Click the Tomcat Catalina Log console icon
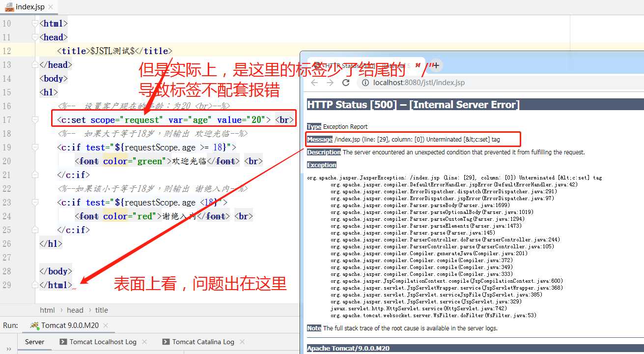 [166, 342]
